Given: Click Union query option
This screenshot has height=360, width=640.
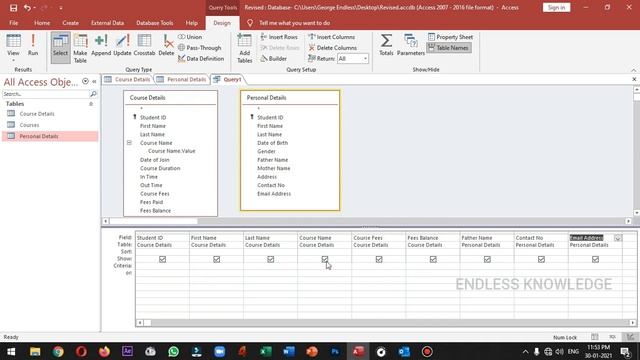Looking at the screenshot, I should click(x=190, y=37).
